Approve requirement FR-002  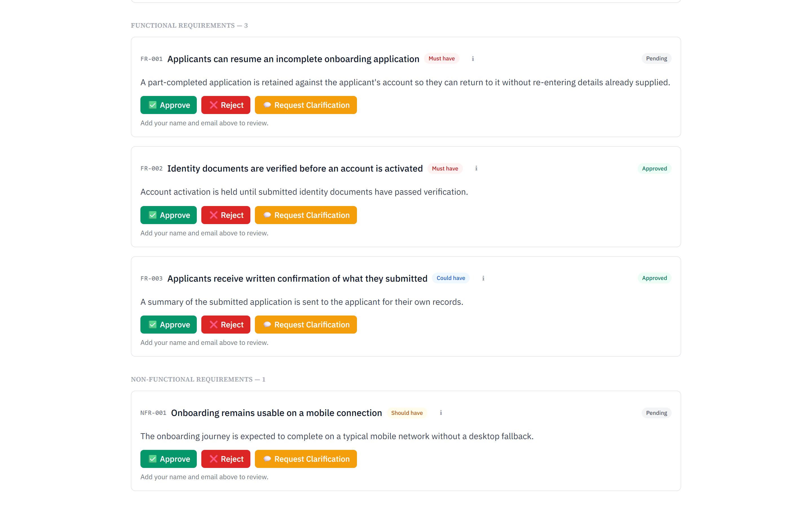(168, 215)
